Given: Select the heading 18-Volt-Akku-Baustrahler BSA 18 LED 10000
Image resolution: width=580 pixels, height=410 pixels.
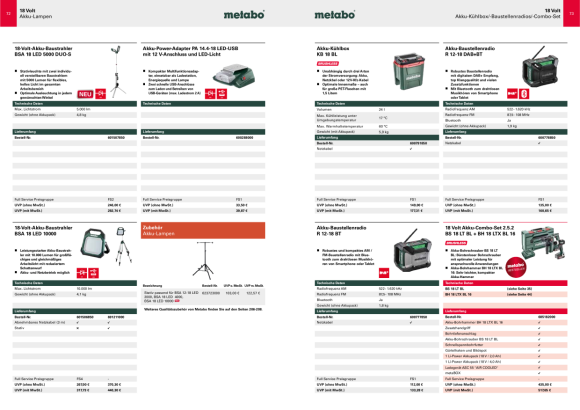Looking at the screenshot, I should click(43, 231).
